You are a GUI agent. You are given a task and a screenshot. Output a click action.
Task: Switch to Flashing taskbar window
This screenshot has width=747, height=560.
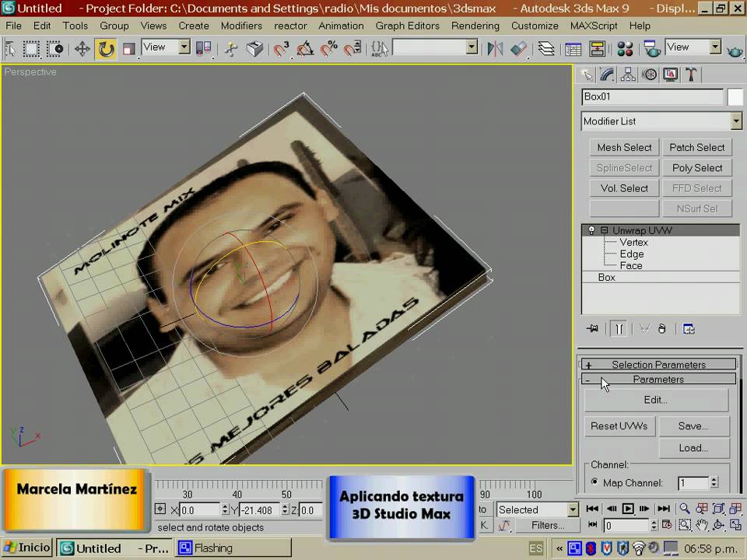[233, 548]
